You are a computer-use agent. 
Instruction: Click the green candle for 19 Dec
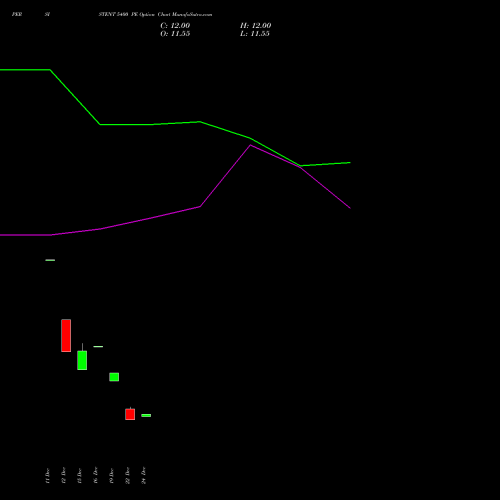point(114,377)
